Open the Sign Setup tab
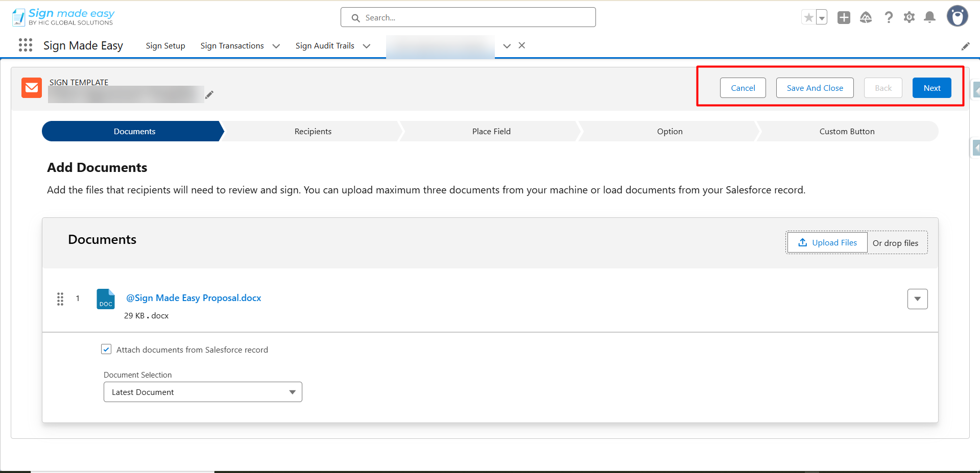980x473 pixels. click(x=165, y=46)
